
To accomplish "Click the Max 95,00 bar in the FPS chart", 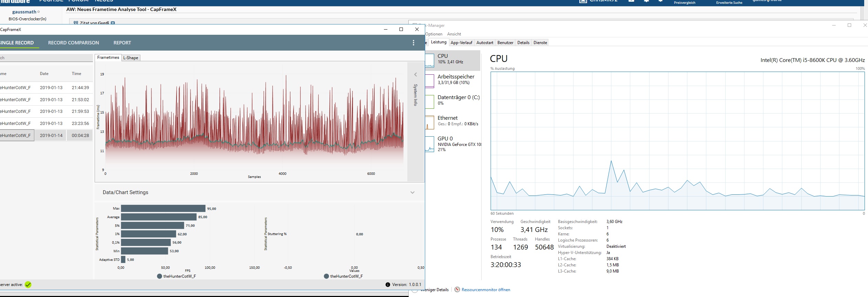I will pos(163,209).
